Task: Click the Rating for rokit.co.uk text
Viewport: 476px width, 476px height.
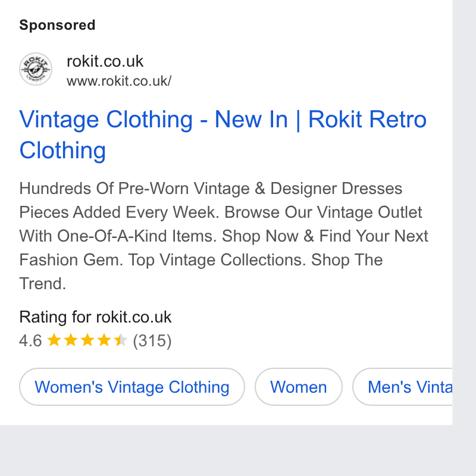Action: (x=95, y=317)
